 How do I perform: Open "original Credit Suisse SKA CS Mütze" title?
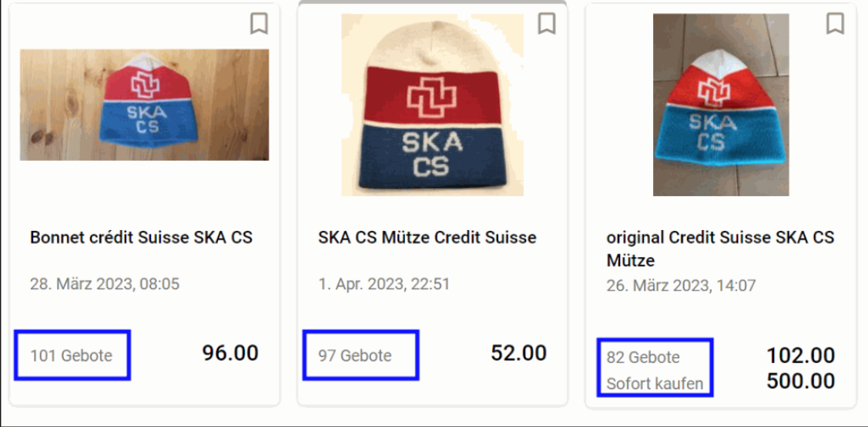click(x=720, y=249)
